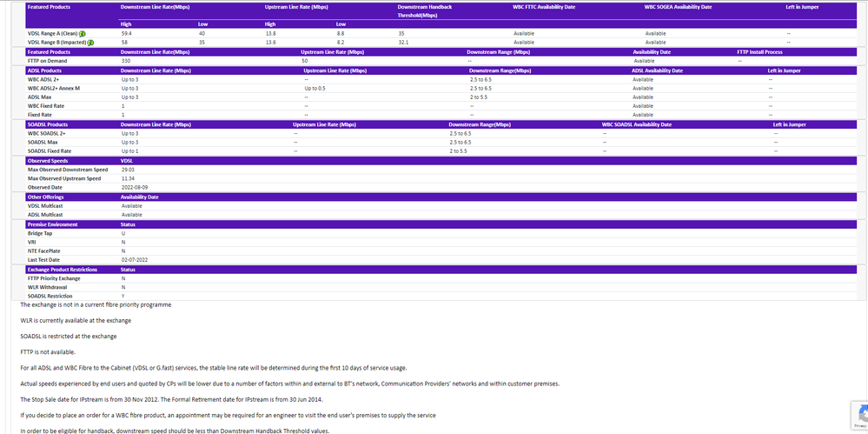
Task: Select the 'SOADSL Fixed Rate' row label
Action: [x=50, y=150]
